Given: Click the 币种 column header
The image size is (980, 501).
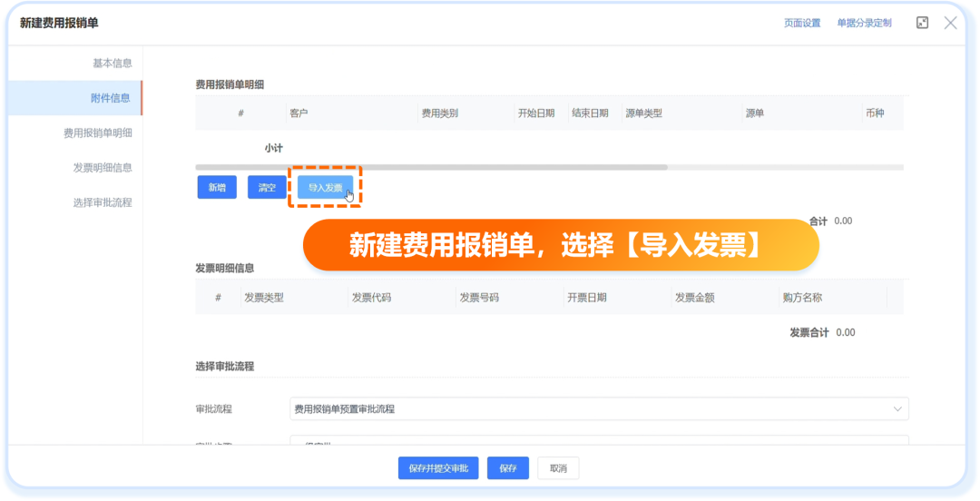Looking at the screenshot, I should click(875, 113).
